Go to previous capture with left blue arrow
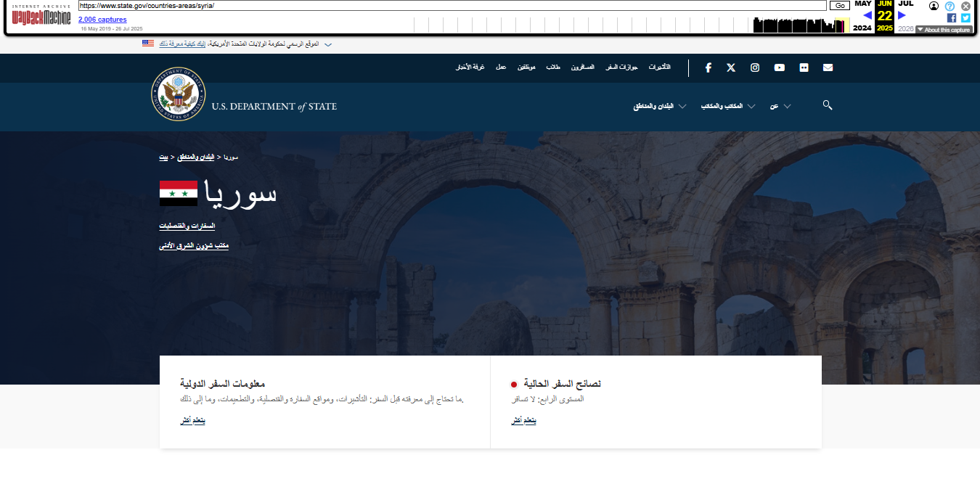This screenshot has width=980, height=484. [x=867, y=15]
